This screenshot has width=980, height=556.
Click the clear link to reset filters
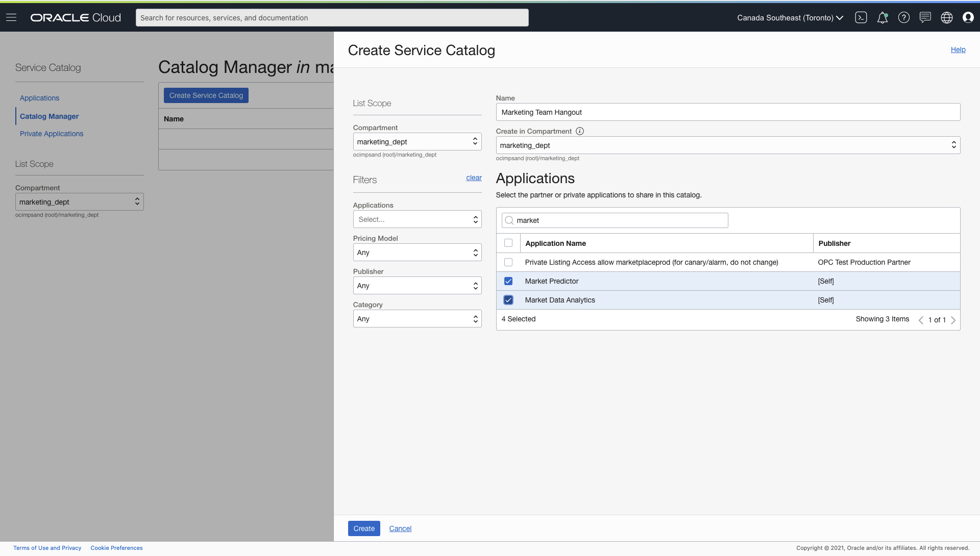pos(474,178)
